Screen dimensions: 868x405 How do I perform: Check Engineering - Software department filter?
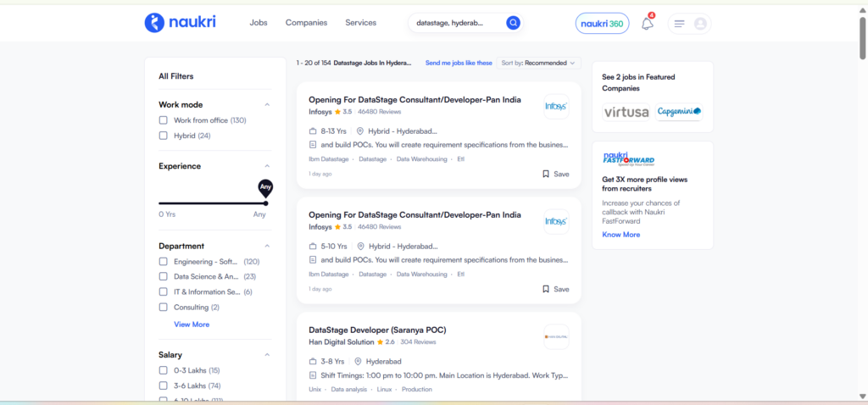point(164,262)
